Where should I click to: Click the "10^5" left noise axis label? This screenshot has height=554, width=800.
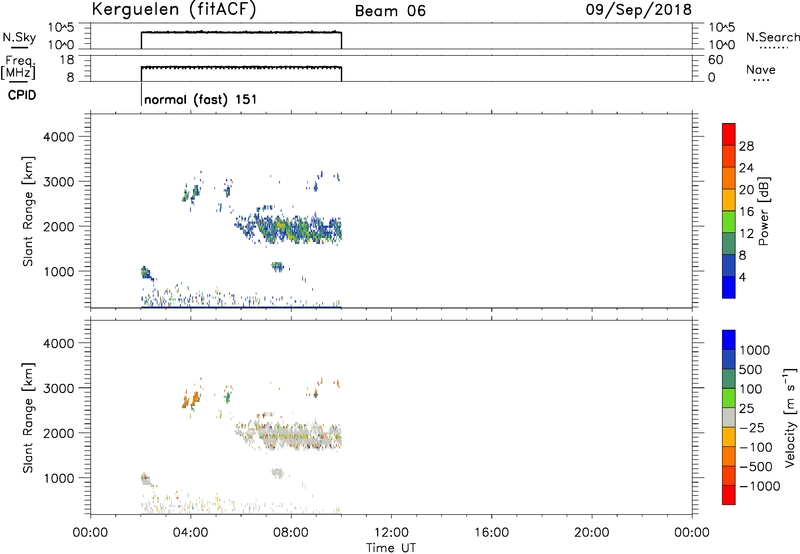click(61, 28)
